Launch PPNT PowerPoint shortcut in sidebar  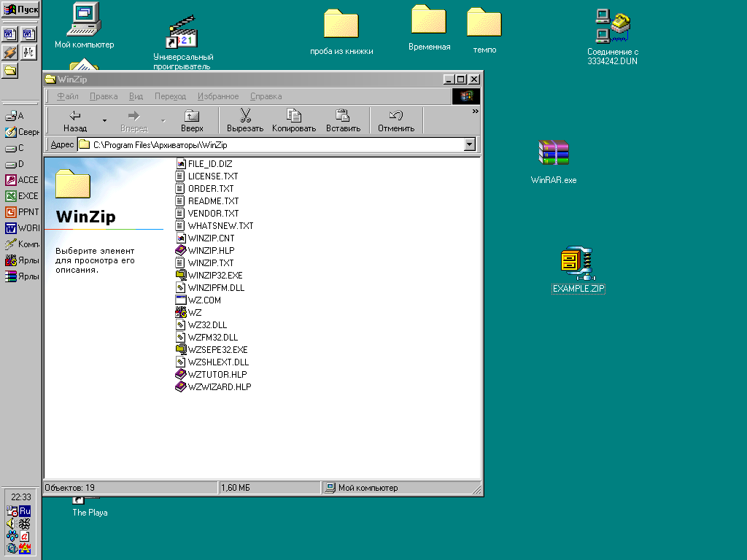[21, 212]
